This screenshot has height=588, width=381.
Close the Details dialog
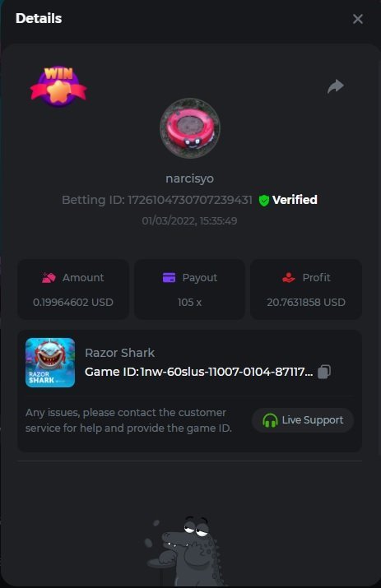(358, 19)
